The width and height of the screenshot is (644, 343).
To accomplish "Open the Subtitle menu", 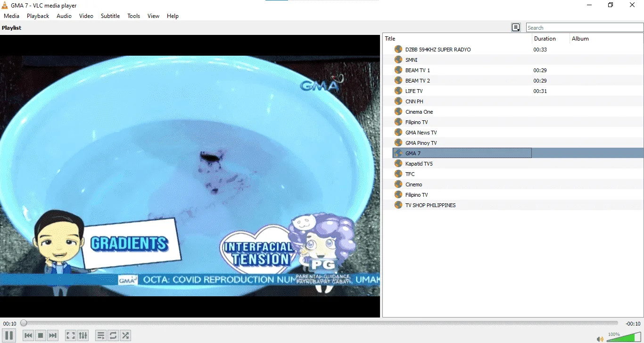I will pyautogui.click(x=110, y=16).
